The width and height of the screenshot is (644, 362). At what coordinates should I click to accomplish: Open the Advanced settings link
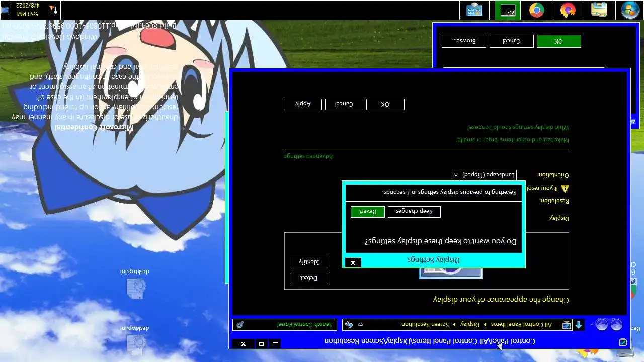[308, 156]
